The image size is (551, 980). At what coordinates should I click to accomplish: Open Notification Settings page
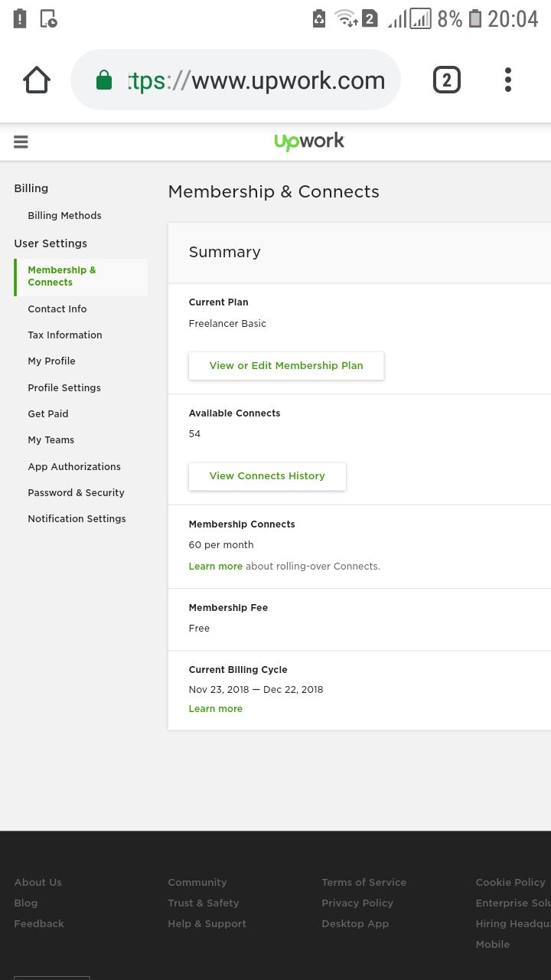[77, 519]
